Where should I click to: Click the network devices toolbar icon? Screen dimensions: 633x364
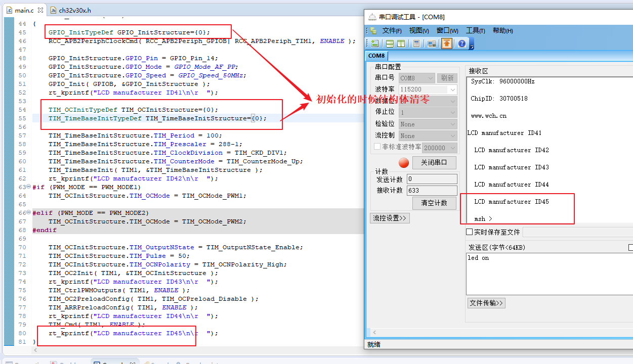(432, 43)
